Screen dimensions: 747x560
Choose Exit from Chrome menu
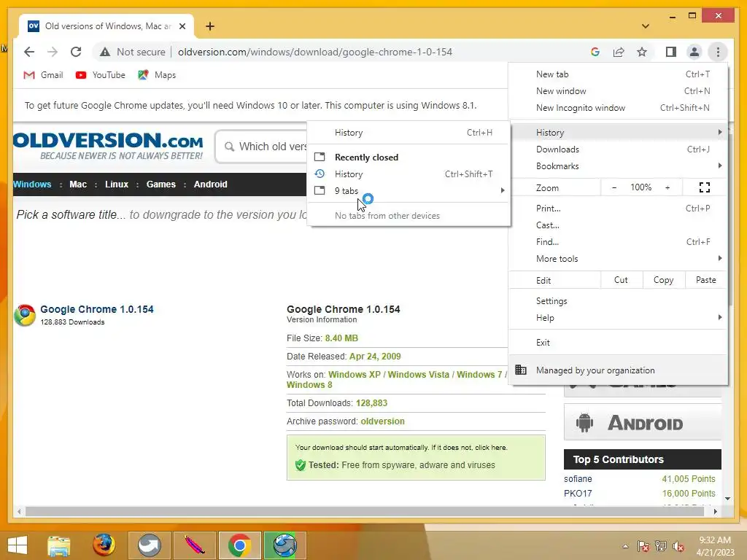coord(618,343)
